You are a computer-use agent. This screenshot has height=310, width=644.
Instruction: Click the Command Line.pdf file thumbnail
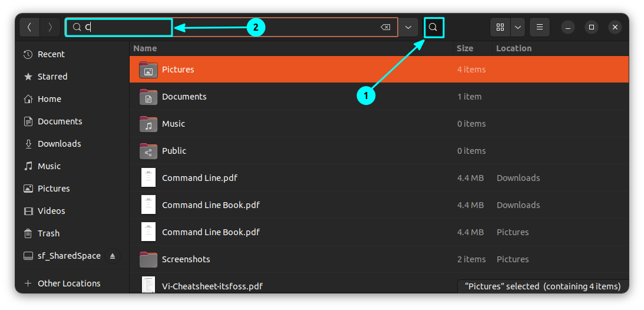[148, 178]
